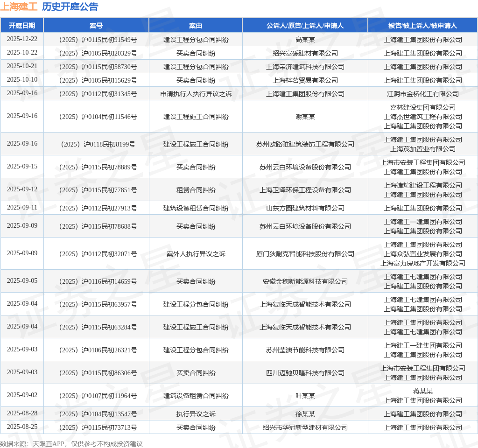The width and height of the screenshot is (478, 448).
Task: Click the 公诉人/原告/上诉人/申请人 column header
Action: tap(305, 26)
